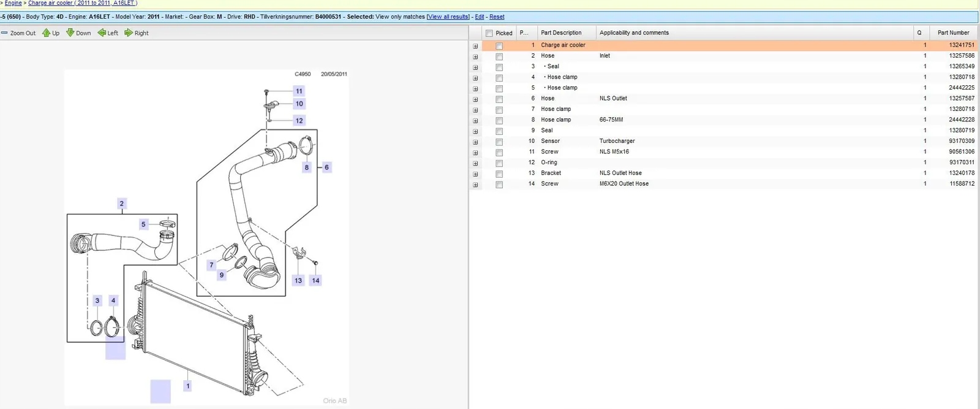This screenshot has width=980, height=409.
Task: Expand the Bracket NLS Outlet Hose row
Action: point(475,174)
